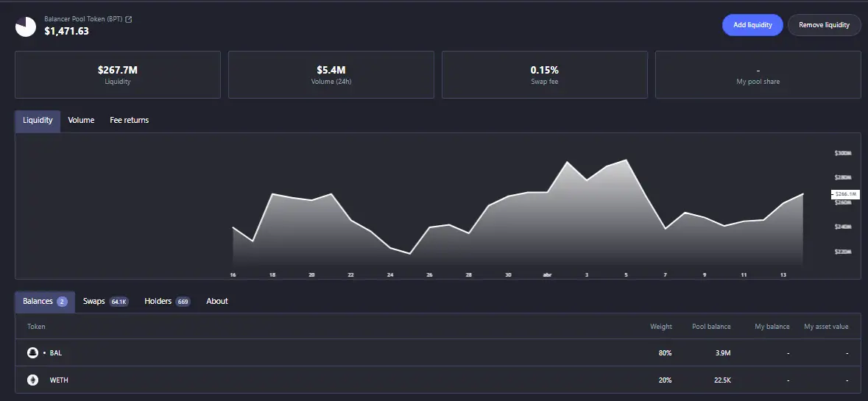Click the 0.15% Swap fee card
This screenshot has height=401, width=868.
coord(545,74)
